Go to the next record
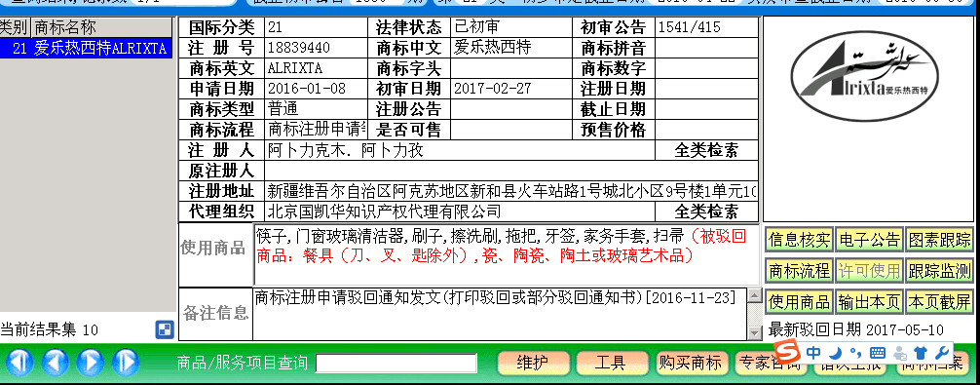 [90, 362]
